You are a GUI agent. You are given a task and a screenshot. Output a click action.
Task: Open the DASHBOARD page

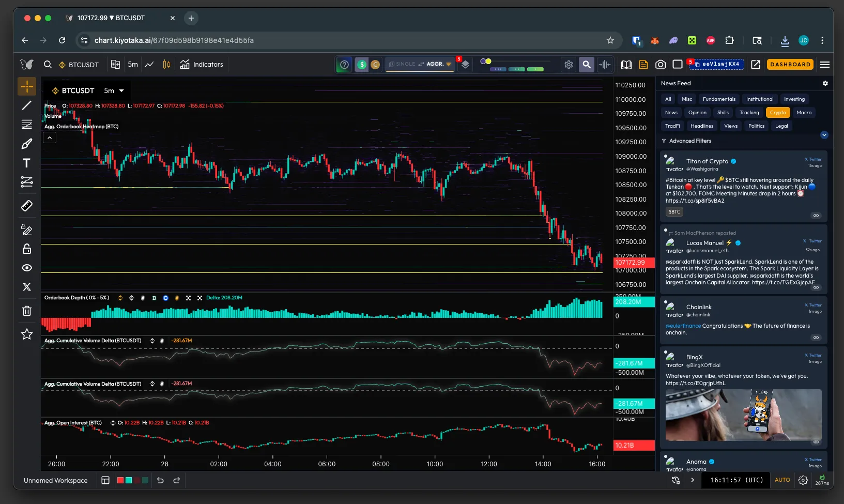tap(790, 65)
